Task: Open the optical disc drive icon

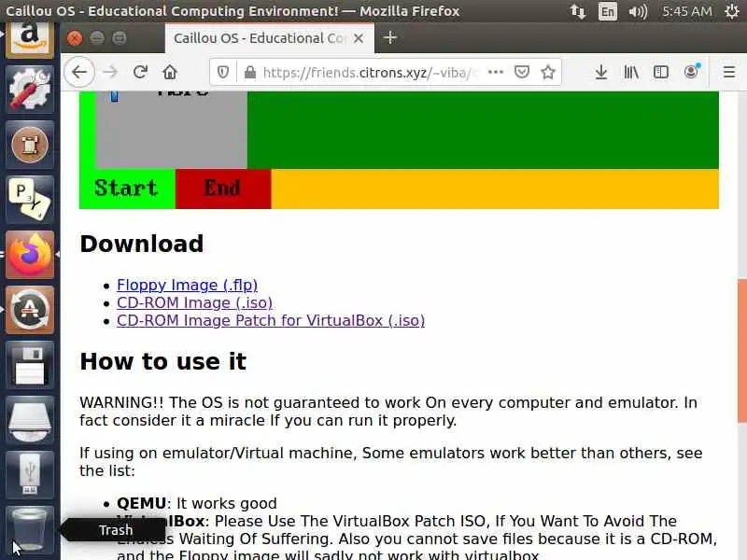Action: tap(30, 420)
